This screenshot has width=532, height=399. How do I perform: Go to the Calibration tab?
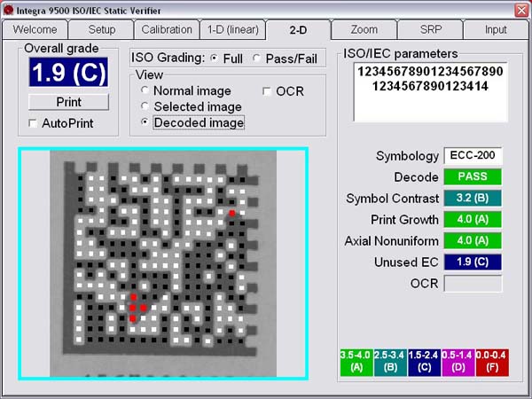click(166, 29)
